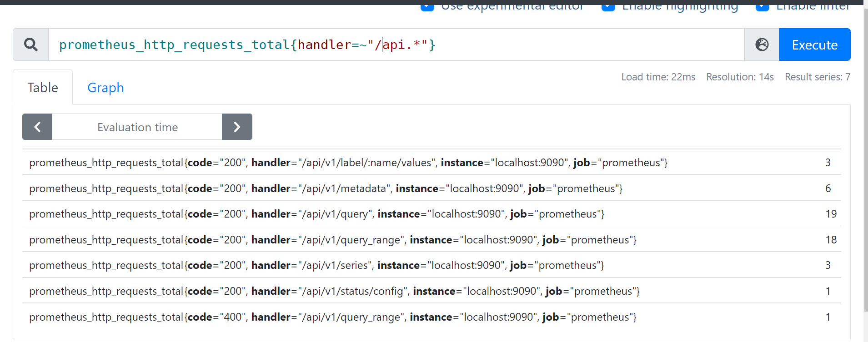Toggle the Enable highlighting checkbox
Screen dimensions: 868x342
point(608,6)
